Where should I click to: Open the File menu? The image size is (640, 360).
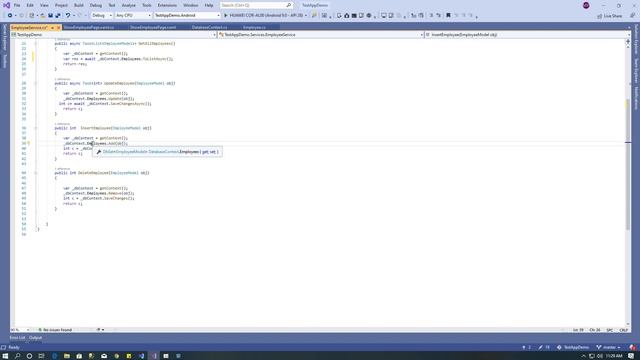coord(17,5)
